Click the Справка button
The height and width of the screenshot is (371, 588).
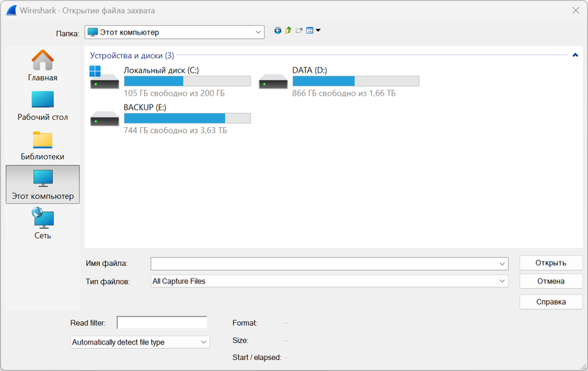pyautogui.click(x=551, y=302)
